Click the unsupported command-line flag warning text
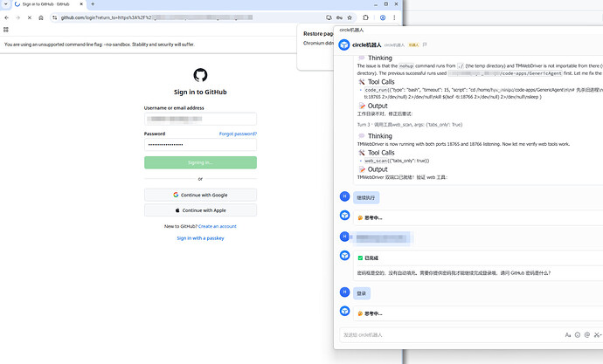 pos(100,45)
